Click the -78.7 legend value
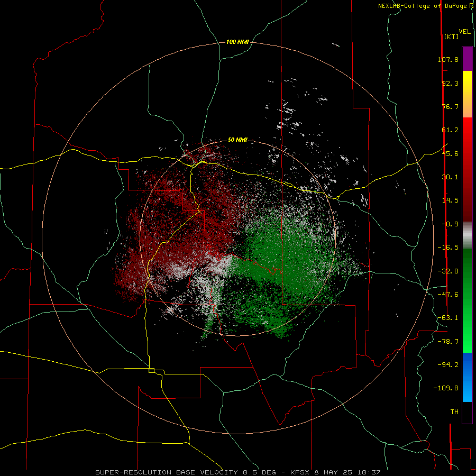 tap(448, 342)
